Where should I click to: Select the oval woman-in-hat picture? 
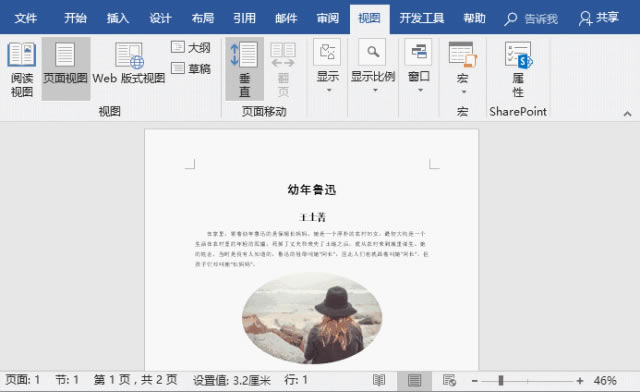click(312, 318)
